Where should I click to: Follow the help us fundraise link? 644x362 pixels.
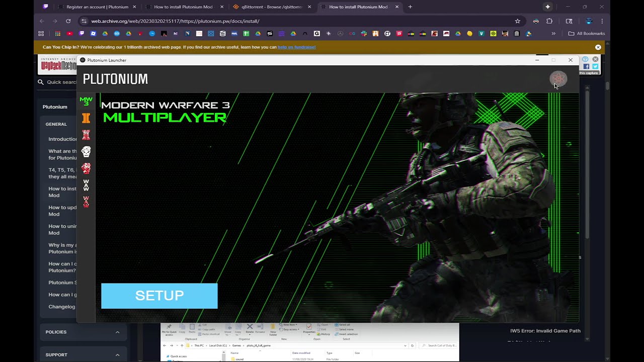(296, 47)
